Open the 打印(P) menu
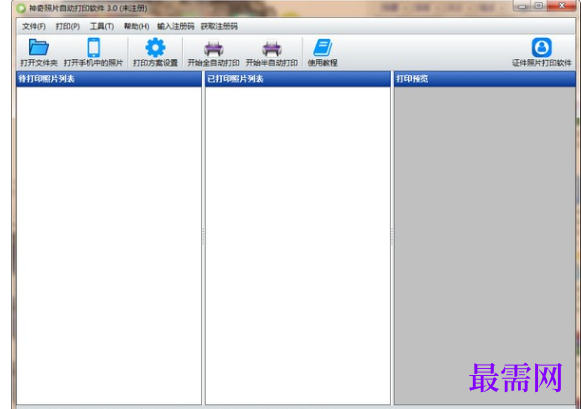 click(67, 26)
